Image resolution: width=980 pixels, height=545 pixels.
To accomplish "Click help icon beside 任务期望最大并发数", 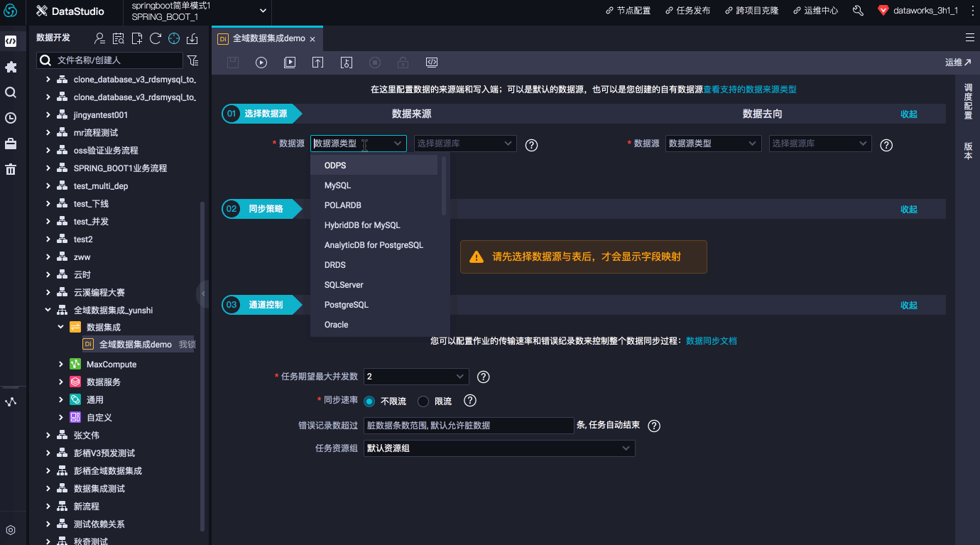I will point(484,377).
